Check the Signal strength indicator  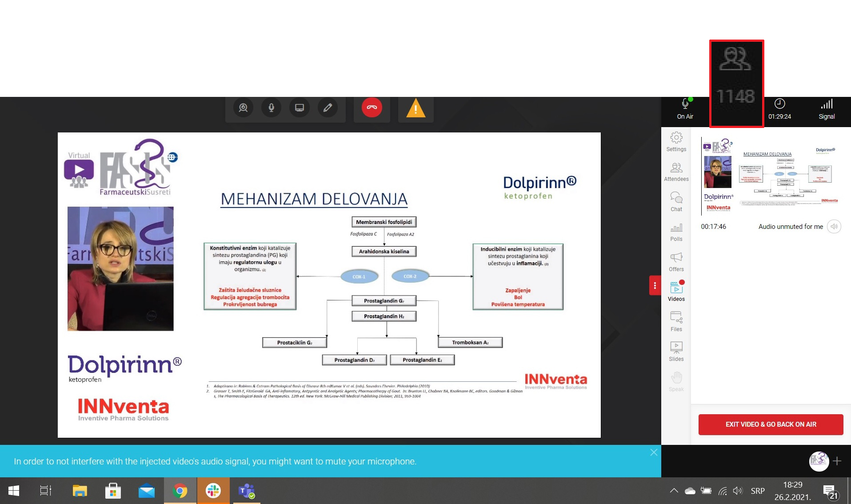[x=827, y=109]
